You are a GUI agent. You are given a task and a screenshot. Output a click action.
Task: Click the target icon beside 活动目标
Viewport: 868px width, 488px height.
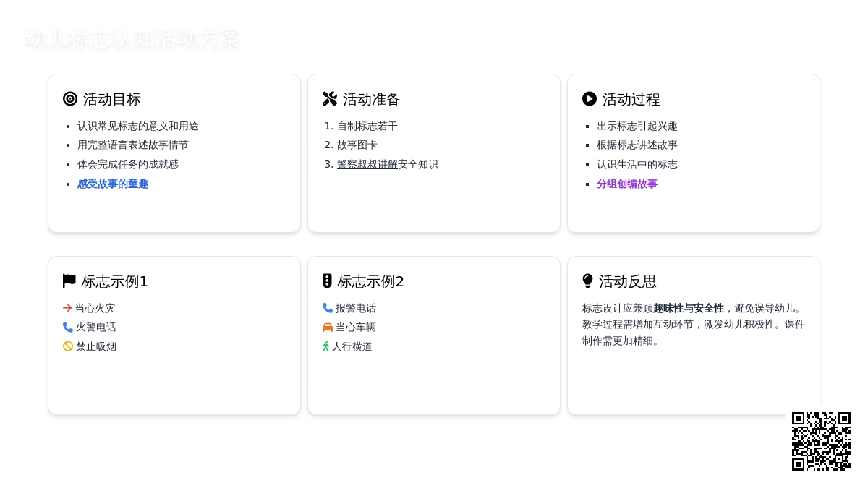coord(70,99)
